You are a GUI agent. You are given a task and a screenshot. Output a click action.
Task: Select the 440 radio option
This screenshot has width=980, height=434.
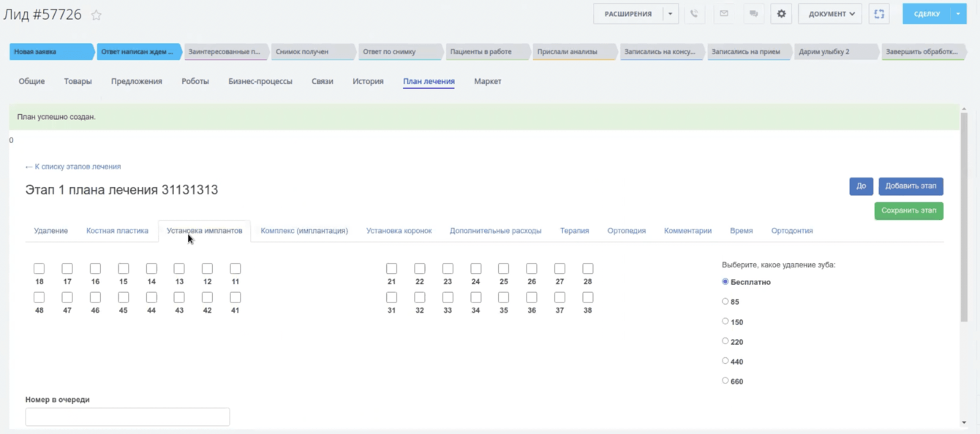(x=725, y=361)
